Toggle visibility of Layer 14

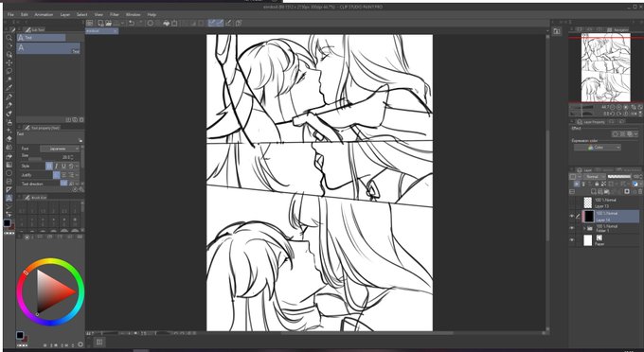(572, 216)
